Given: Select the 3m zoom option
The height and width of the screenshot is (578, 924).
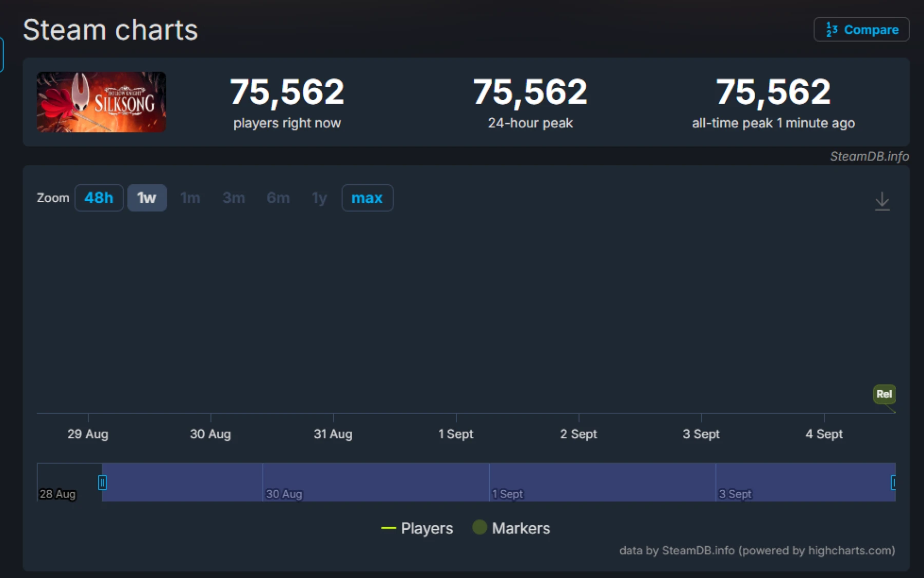Looking at the screenshot, I should point(234,198).
